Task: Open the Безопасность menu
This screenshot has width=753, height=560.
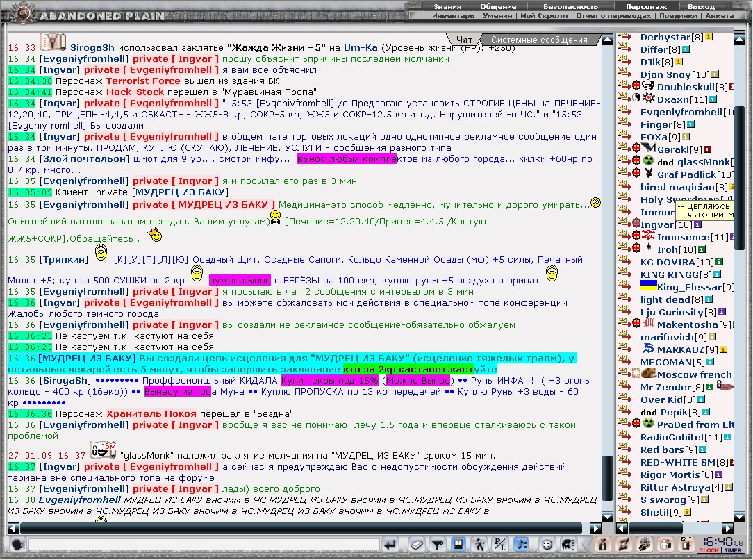Action: pyautogui.click(x=570, y=7)
